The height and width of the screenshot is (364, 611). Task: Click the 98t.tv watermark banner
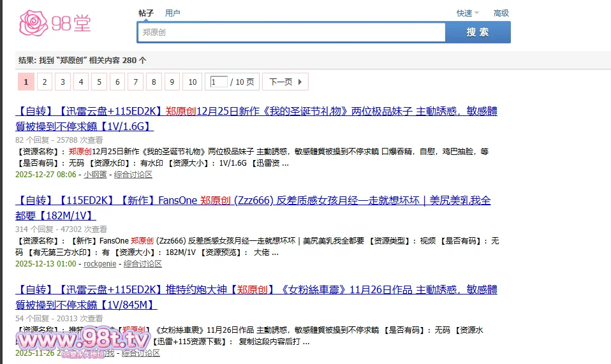pyautogui.click(x=83, y=340)
